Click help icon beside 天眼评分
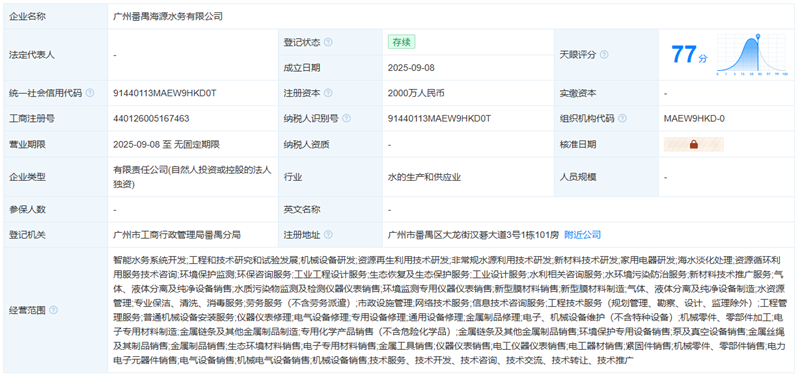This screenshot has width=800, height=379. pos(604,55)
